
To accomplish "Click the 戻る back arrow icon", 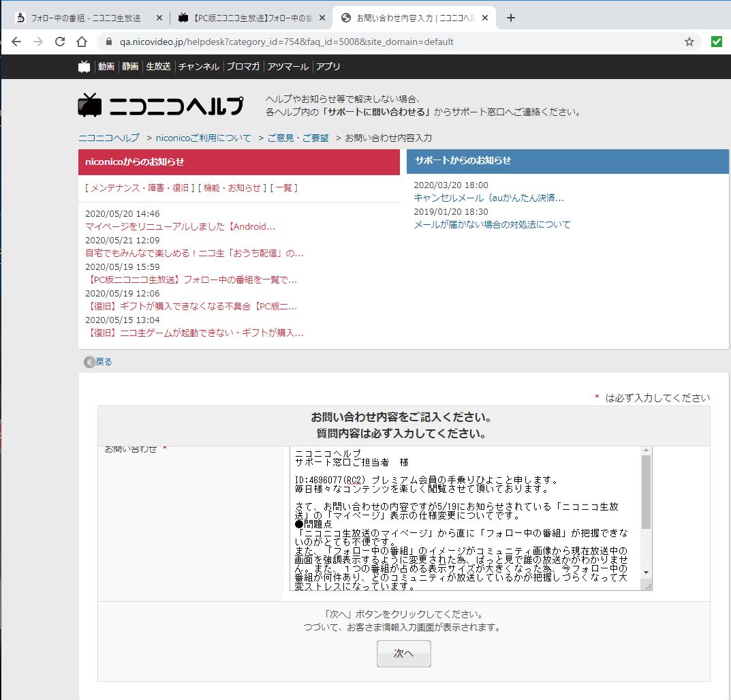I will pos(89,362).
